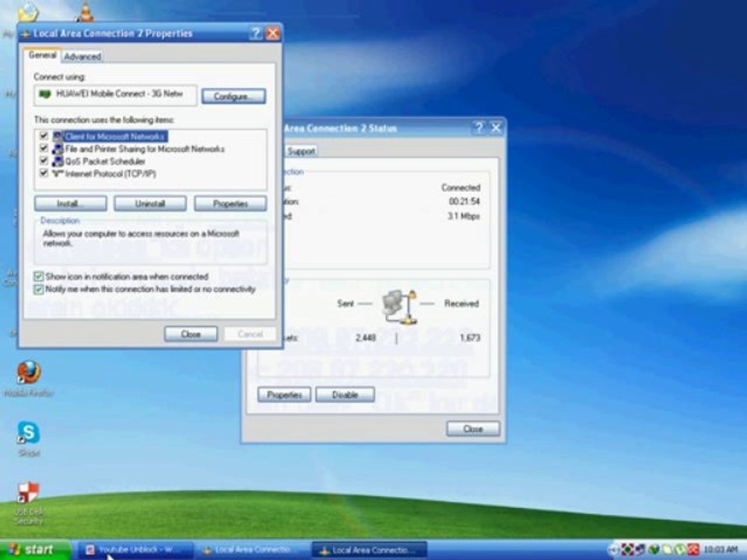Click Properties button below the items list
The width and height of the screenshot is (747, 560).
coord(230,204)
